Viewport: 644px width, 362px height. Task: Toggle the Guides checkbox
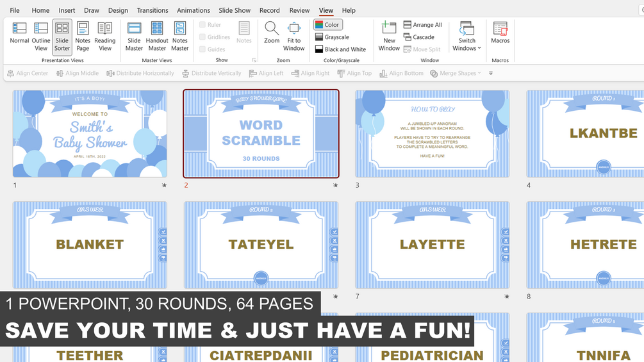point(202,49)
